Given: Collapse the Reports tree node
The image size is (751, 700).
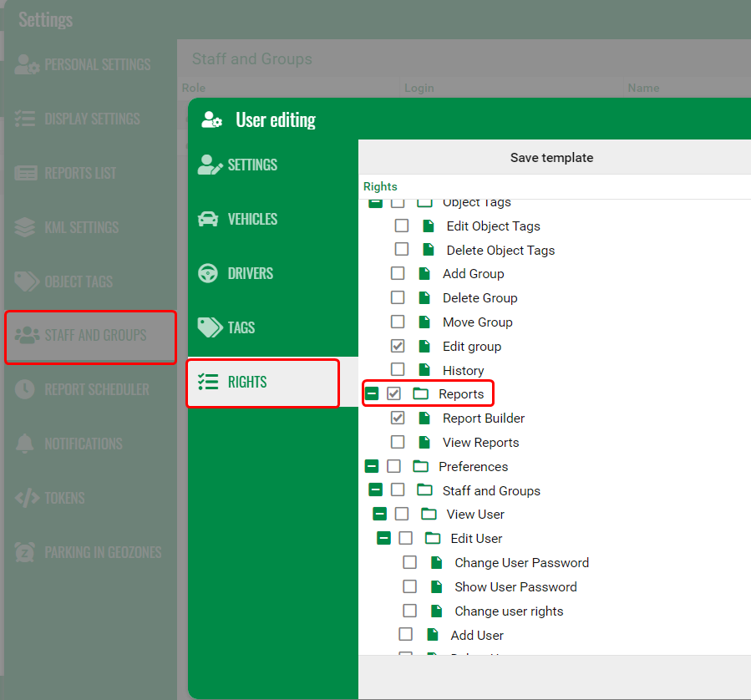Looking at the screenshot, I should click(x=372, y=393).
